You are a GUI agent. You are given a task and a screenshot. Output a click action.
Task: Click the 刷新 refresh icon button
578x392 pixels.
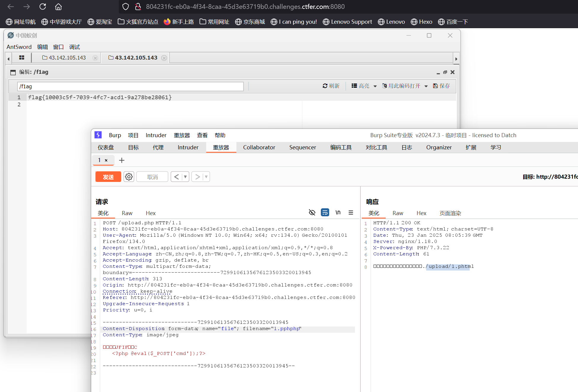331,86
